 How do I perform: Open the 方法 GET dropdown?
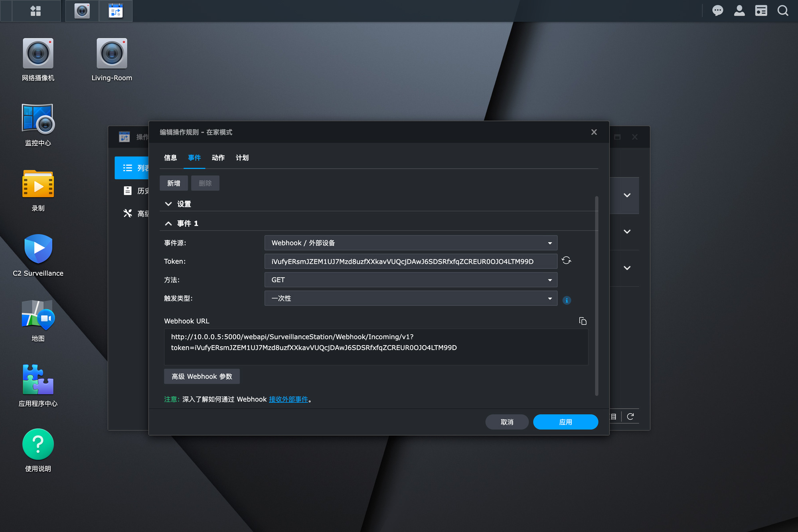[x=411, y=280]
